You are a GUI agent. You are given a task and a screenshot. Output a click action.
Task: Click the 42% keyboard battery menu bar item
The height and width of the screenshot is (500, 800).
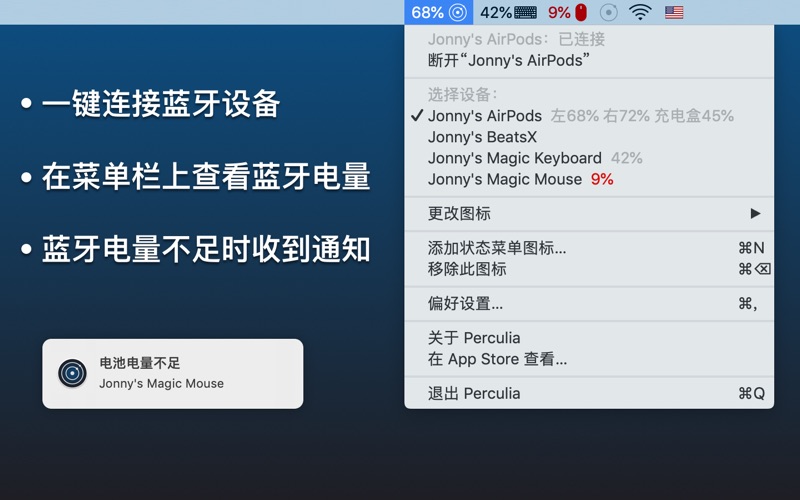pos(508,12)
